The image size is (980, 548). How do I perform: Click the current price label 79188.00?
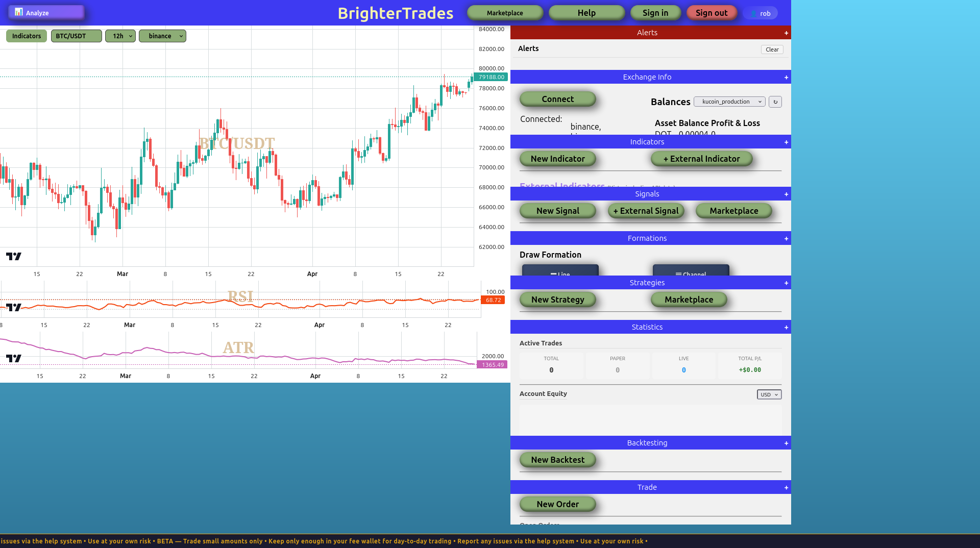coord(491,77)
